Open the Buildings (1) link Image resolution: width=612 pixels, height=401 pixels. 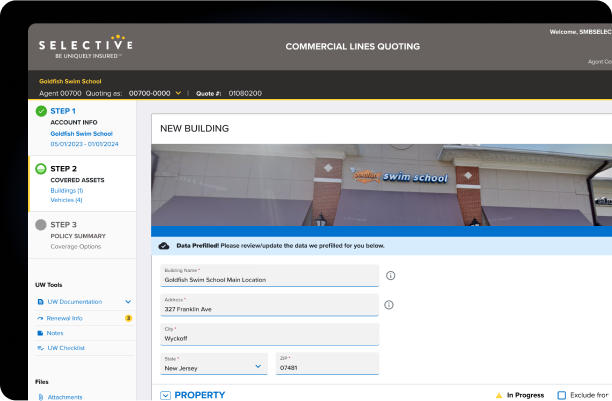click(67, 190)
